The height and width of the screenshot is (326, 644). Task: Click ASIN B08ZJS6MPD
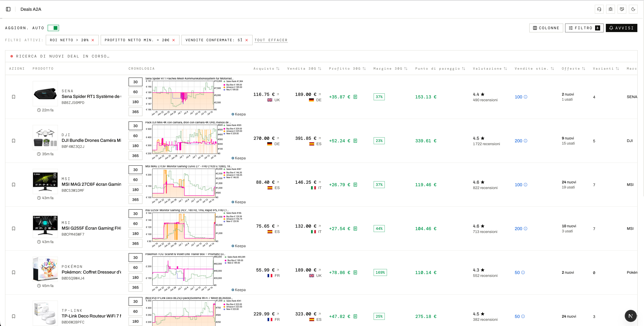[73, 103]
